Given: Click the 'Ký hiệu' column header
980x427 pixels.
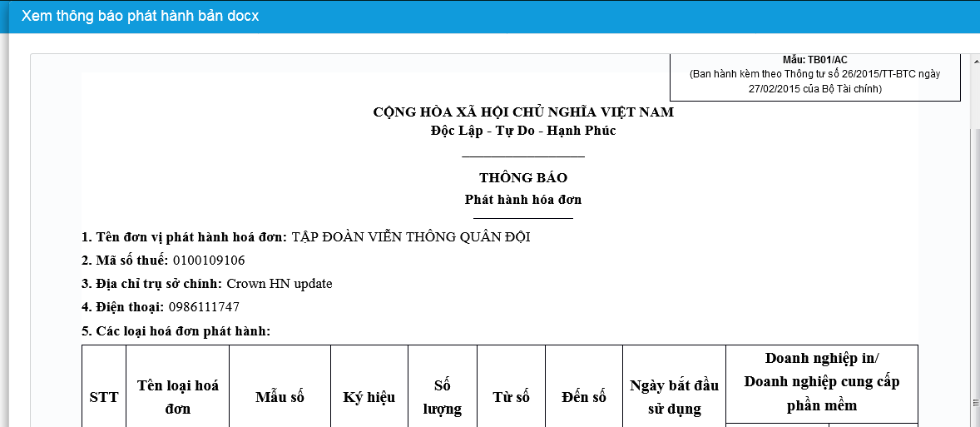Looking at the screenshot, I should [x=369, y=397].
